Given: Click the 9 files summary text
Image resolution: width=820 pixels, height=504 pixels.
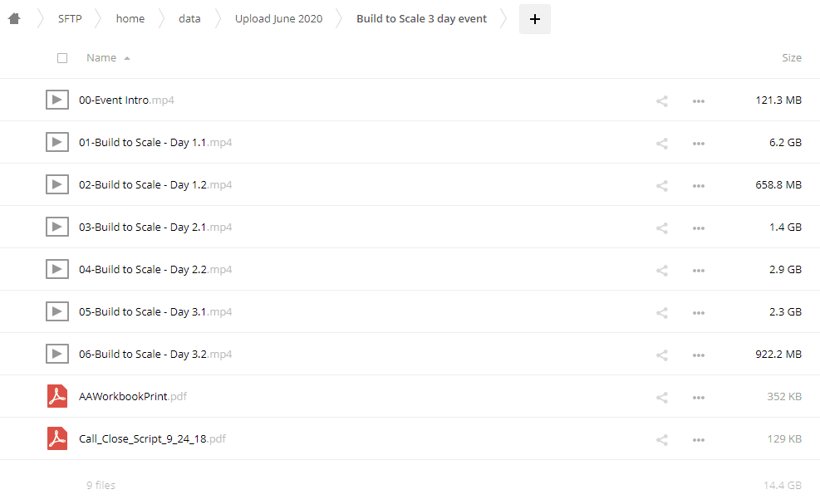Looking at the screenshot, I should pos(101,485).
